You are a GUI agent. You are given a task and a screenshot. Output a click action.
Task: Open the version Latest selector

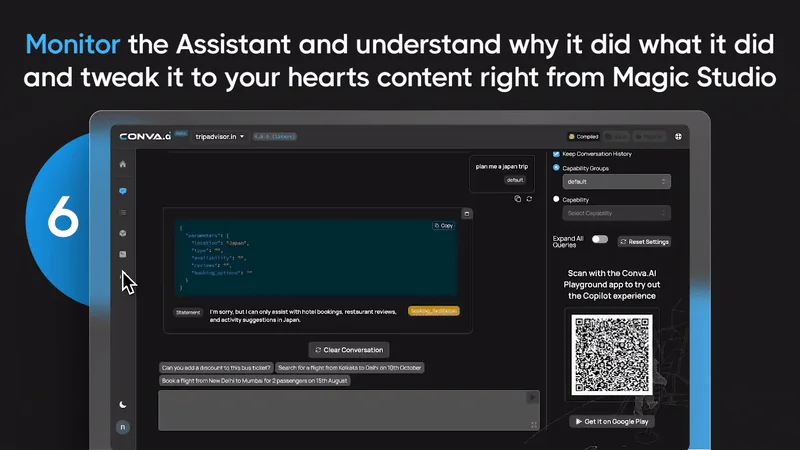coord(275,137)
